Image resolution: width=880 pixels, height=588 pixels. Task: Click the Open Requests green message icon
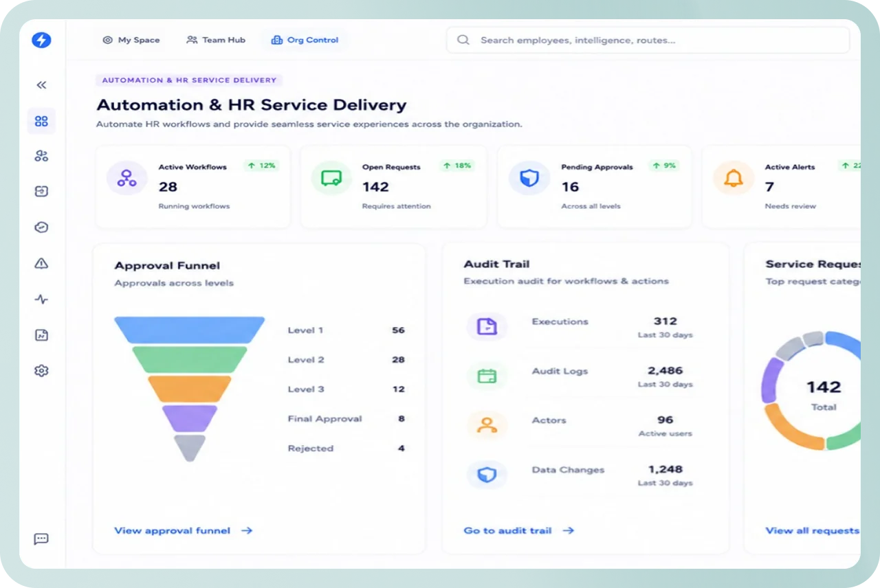tap(331, 179)
